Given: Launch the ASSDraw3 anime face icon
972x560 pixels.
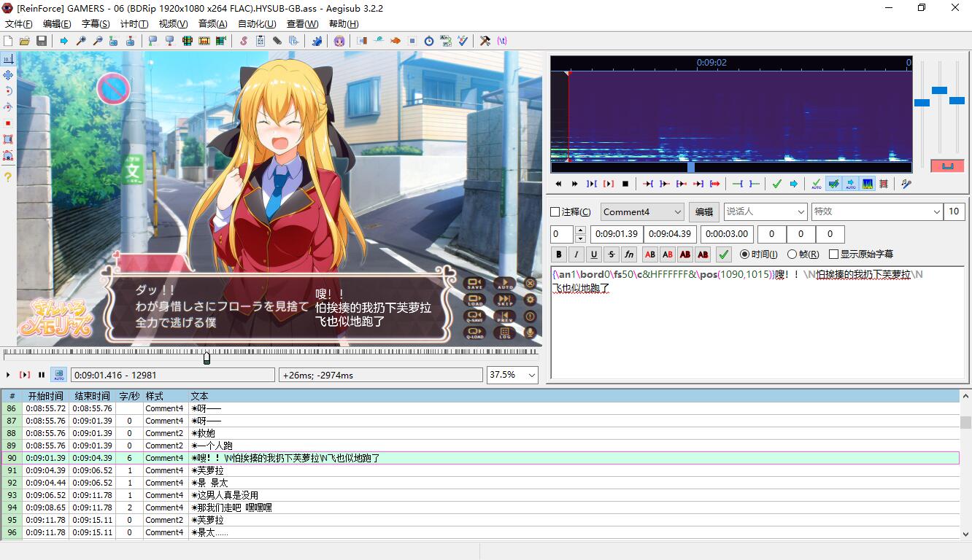Looking at the screenshot, I should (339, 41).
